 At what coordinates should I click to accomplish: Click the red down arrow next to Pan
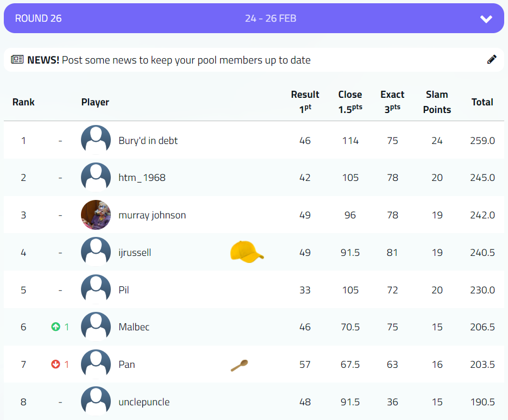point(55,365)
